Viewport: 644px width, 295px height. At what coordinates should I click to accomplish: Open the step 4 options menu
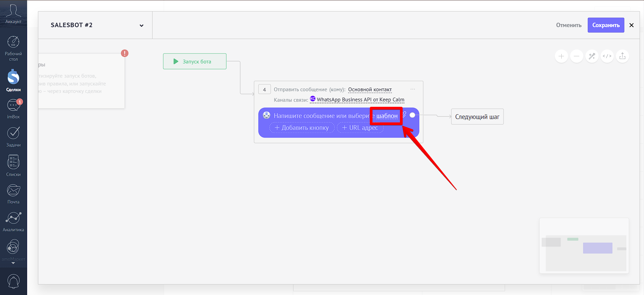click(x=412, y=89)
